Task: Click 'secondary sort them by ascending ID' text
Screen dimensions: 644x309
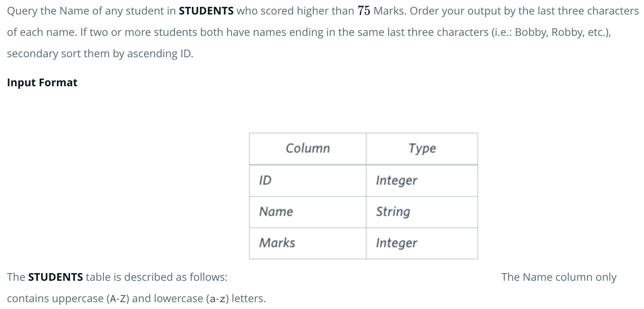Action: point(100,53)
